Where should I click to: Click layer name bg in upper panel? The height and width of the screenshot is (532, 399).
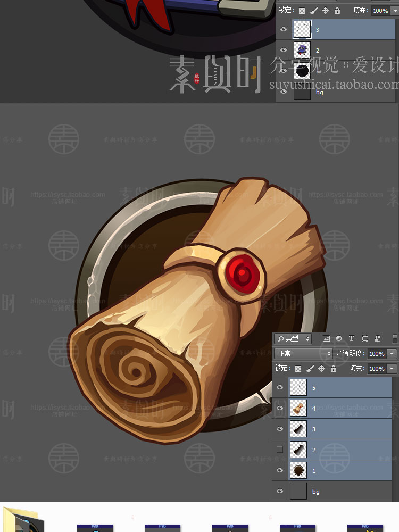pos(320,92)
